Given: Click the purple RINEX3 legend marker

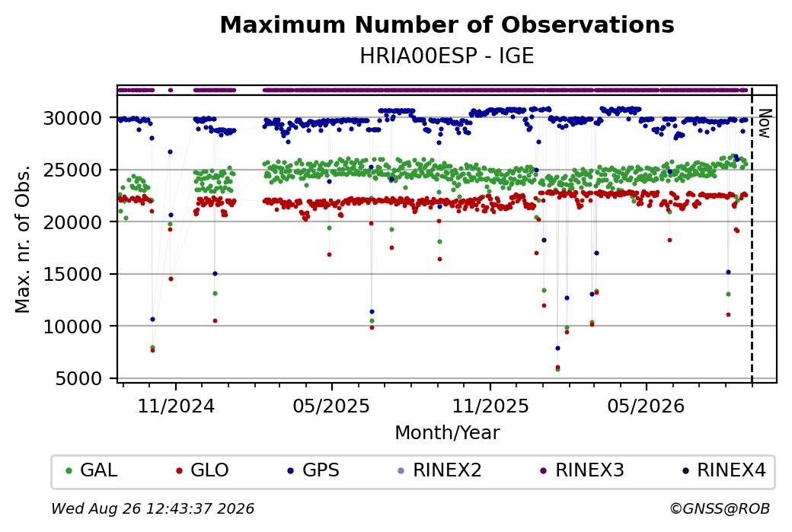Looking at the screenshot, I should click(x=544, y=471).
